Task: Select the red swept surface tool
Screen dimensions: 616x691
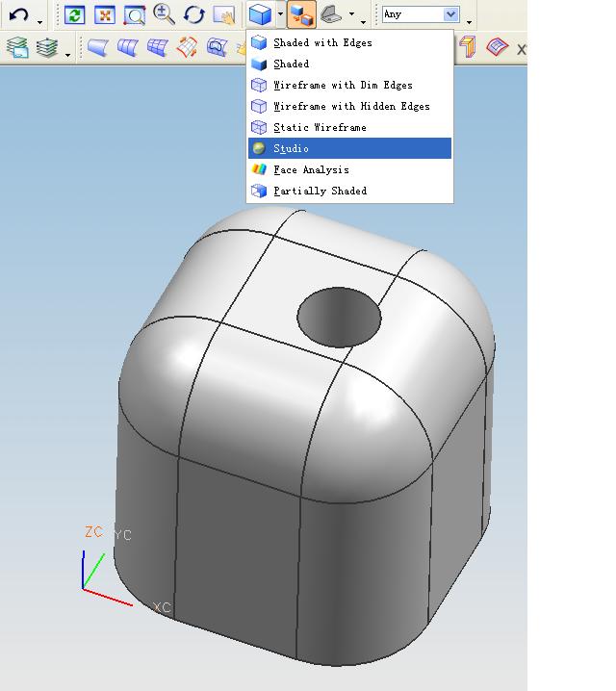Action: point(187,47)
